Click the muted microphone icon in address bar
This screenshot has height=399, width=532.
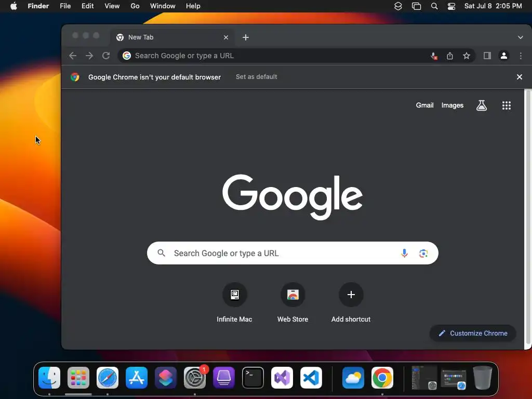coord(434,56)
